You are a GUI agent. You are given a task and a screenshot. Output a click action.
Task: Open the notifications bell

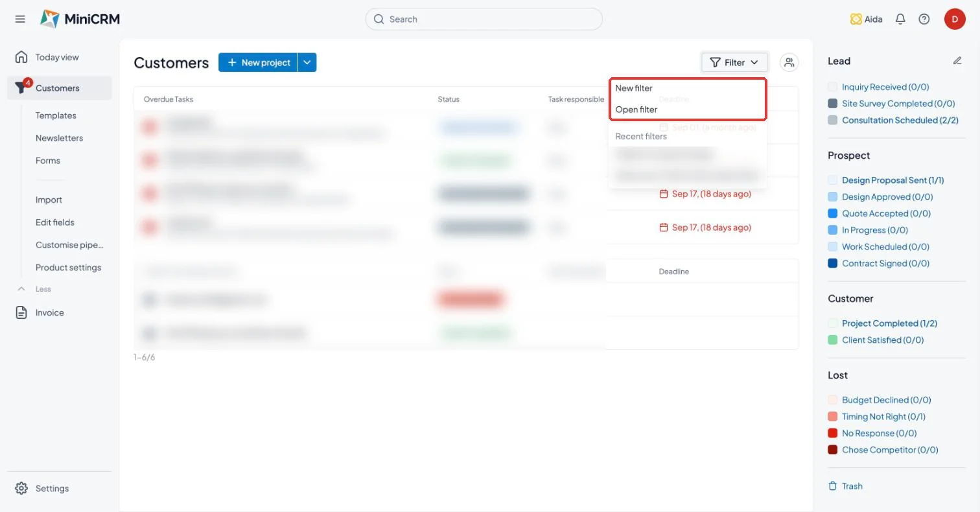click(900, 19)
